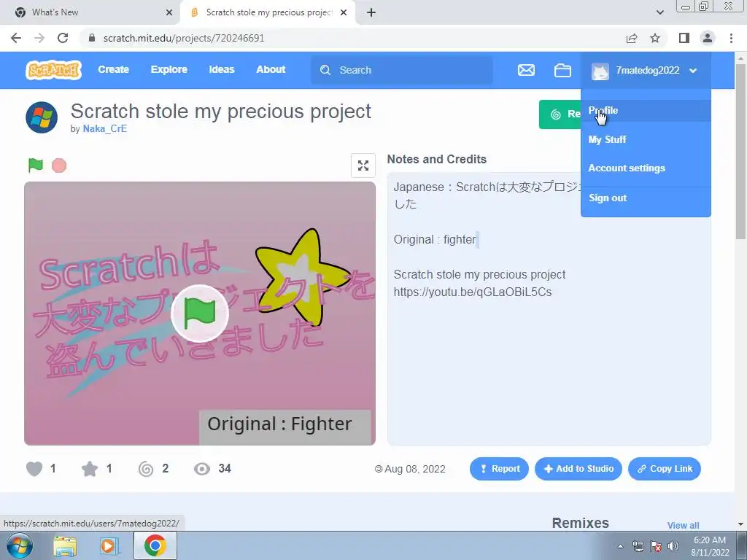Collapse the account dropdown chevron
The width and height of the screenshot is (747, 560).
click(x=693, y=71)
